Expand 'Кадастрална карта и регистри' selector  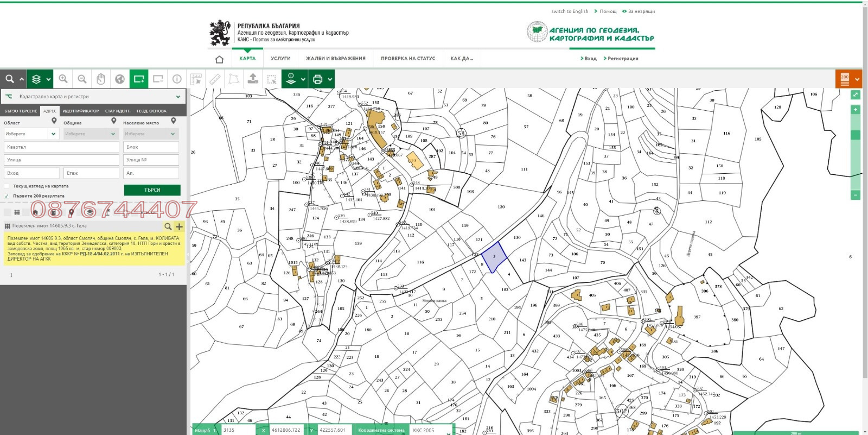tap(177, 97)
